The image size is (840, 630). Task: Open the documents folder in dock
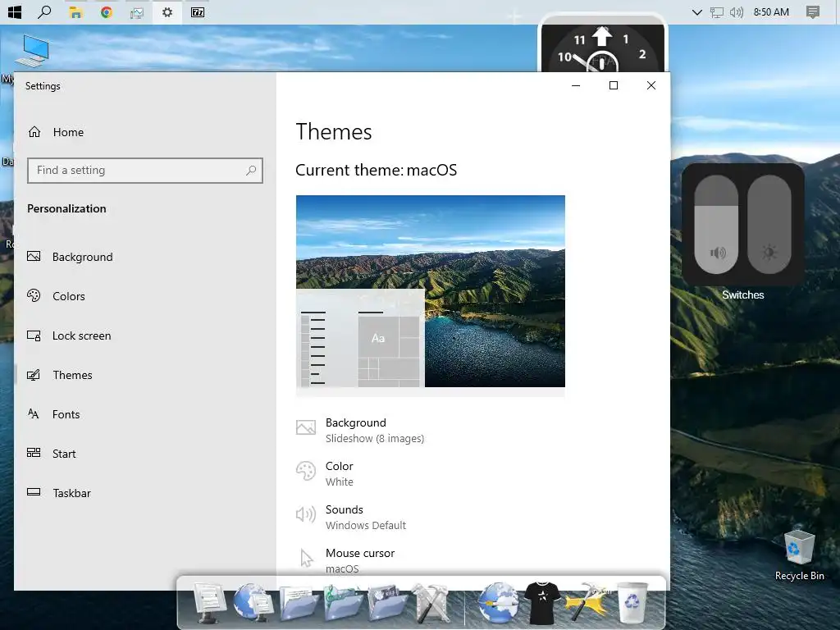click(299, 603)
